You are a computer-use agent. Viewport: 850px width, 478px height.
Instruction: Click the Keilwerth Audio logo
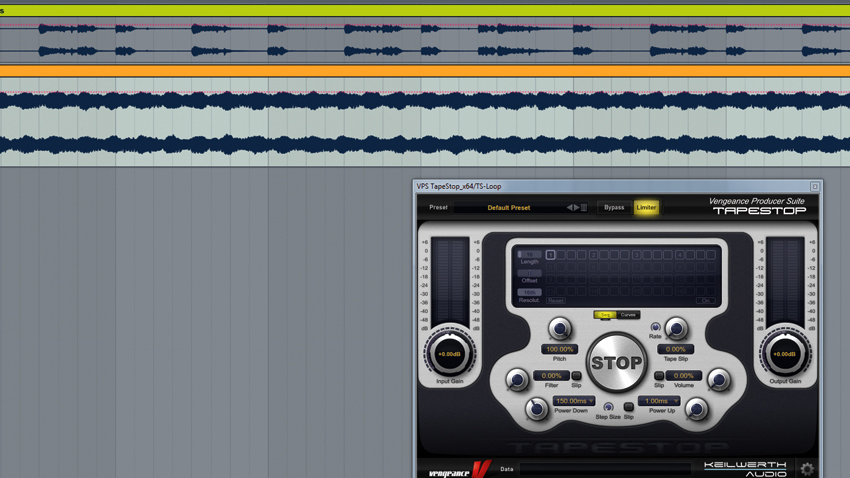(745, 469)
